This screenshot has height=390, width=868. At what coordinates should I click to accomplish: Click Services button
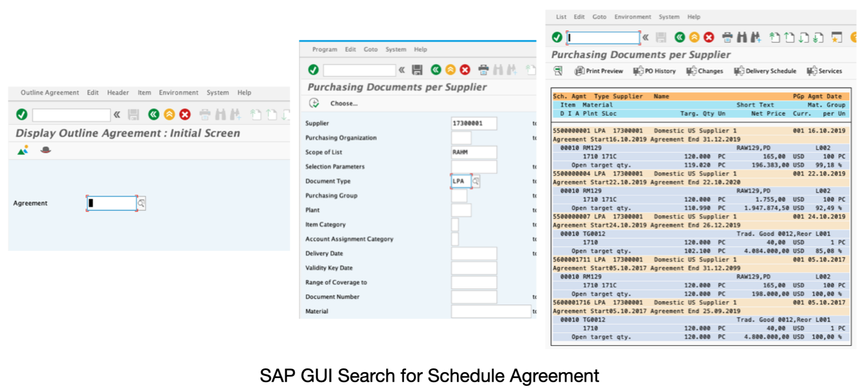click(x=824, y=71)
